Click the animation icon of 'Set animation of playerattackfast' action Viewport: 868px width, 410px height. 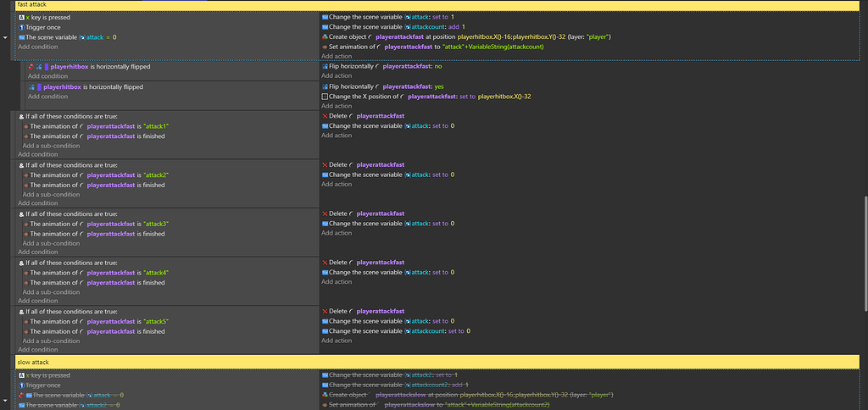tap(325, 47)
